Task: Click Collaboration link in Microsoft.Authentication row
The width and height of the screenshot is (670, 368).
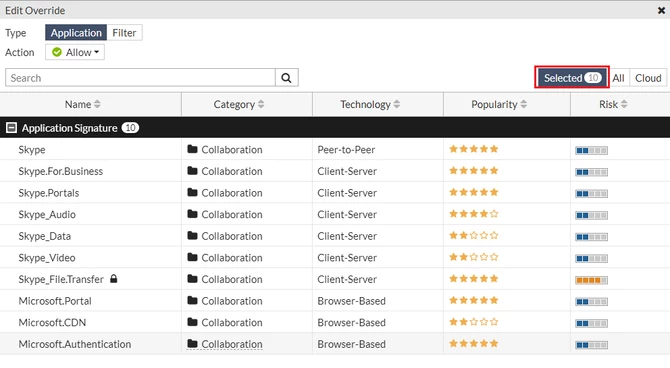Action: click(232, 344)
